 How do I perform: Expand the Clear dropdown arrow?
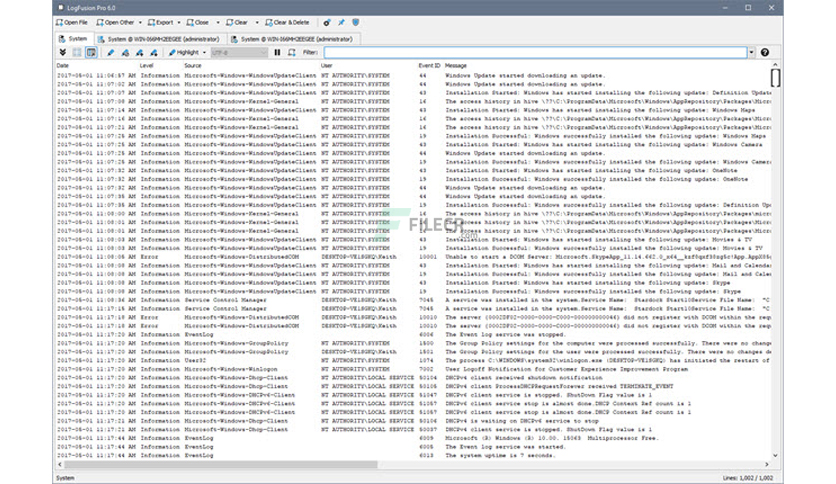point(256,22)
